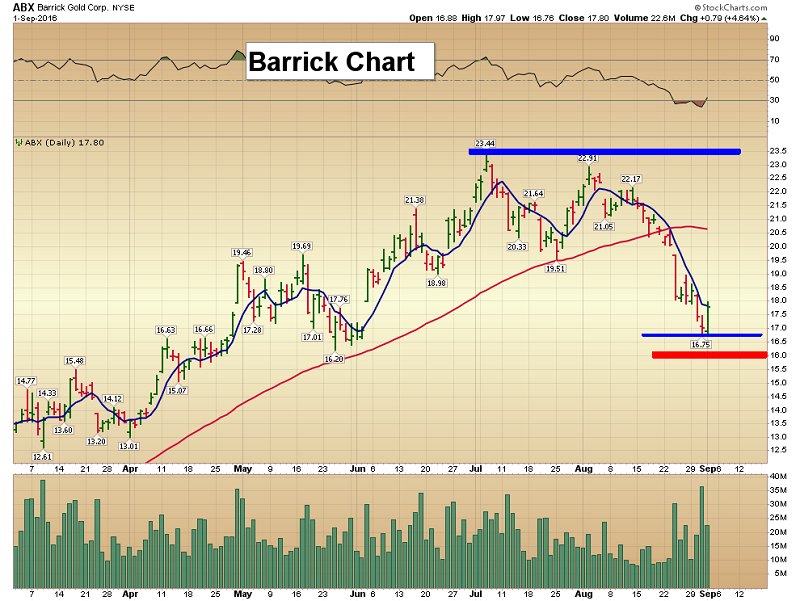Click the 23.44 peak price label
This screenshot has width=800, height=601.
pos(485,143)
